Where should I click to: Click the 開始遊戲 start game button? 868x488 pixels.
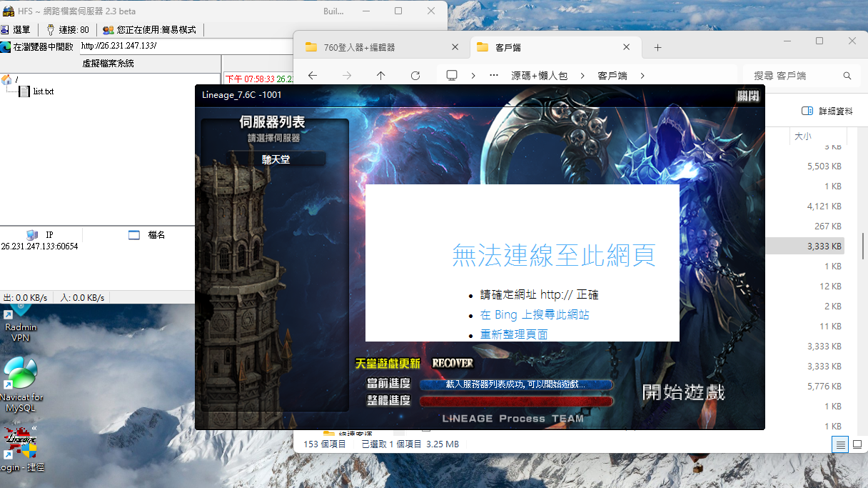coord(684,392)
